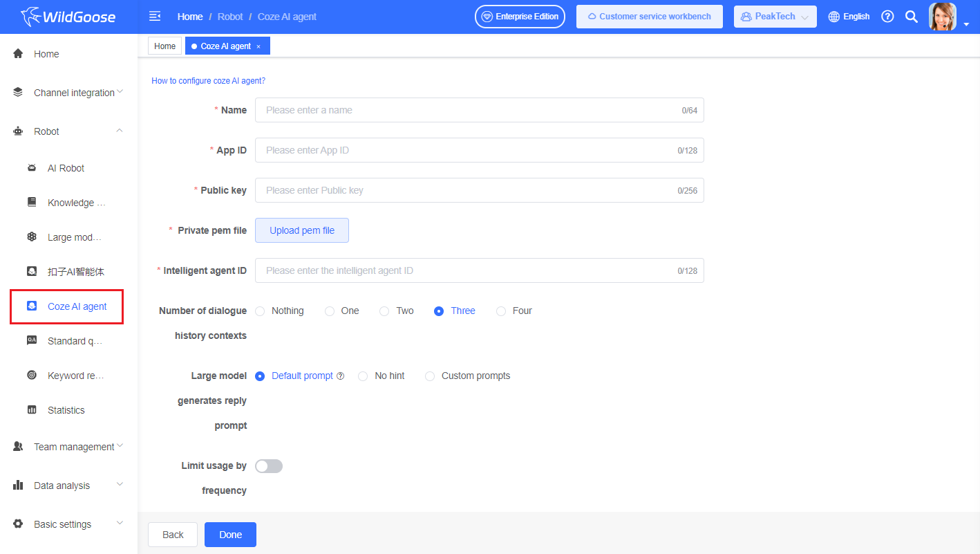The height and width of the screenshot is (554, 980).
Task: Open the help question mark icon in header
Action: (x=888, y=17)
